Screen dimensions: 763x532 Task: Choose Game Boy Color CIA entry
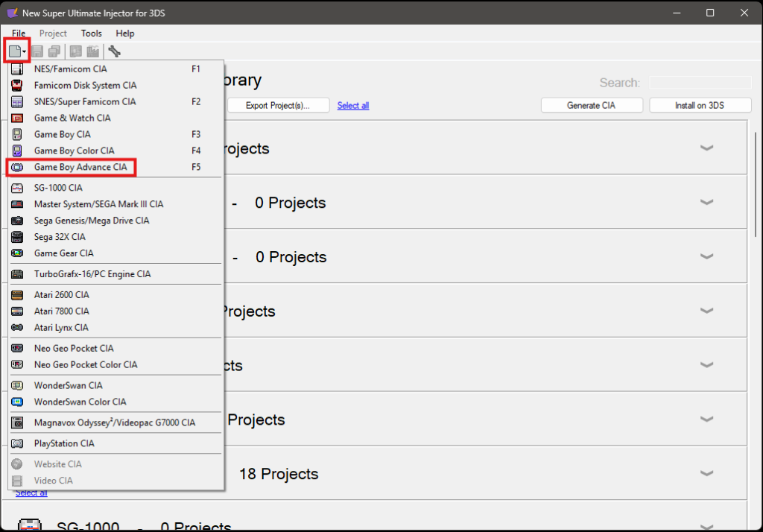115,151
